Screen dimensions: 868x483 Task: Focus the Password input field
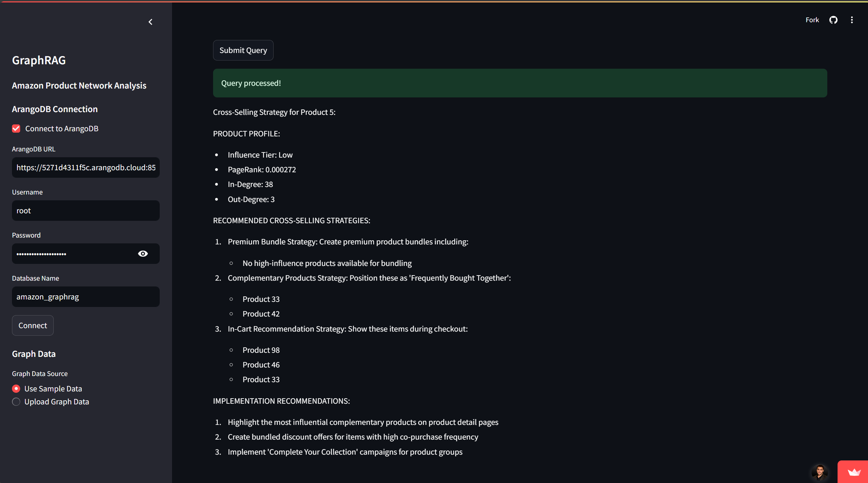(x=74, y=254)
